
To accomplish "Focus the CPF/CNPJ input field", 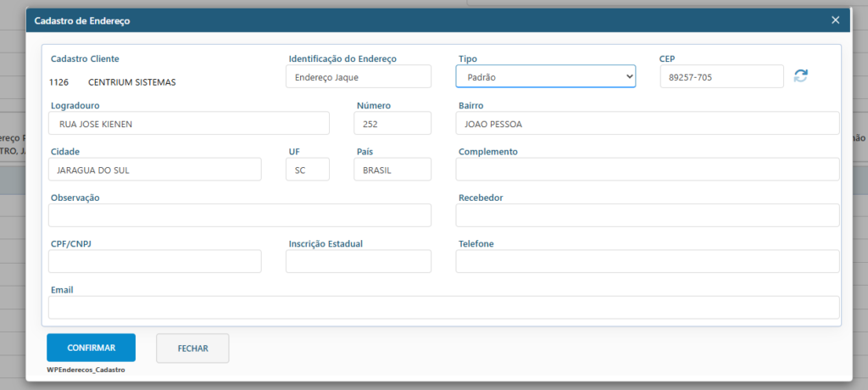I will click(x=155, y=261).
